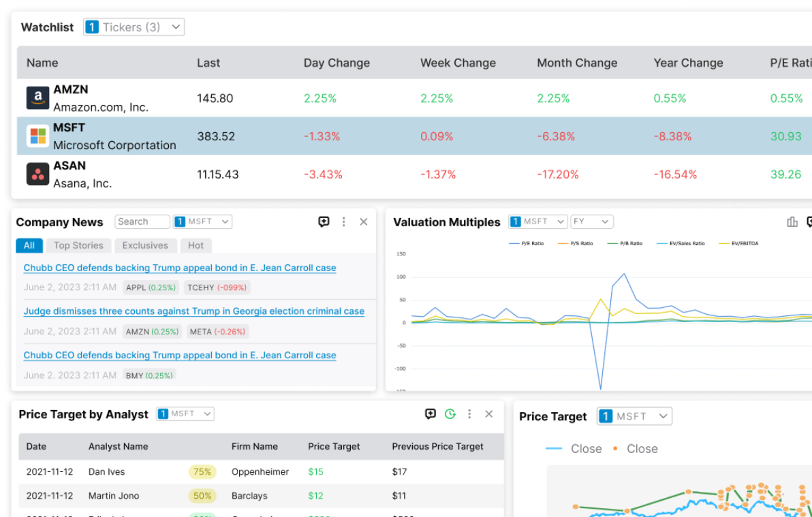
Task: Open the last Chubb CEO headline above BMY tag
Action: click(x=180, y=356)
